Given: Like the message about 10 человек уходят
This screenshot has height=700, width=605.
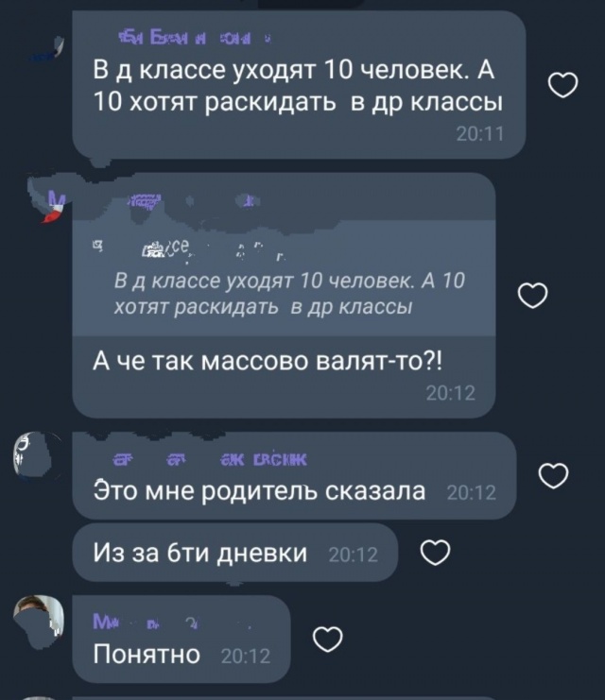Looking at the screenshot, I should [x=562, y=85].
